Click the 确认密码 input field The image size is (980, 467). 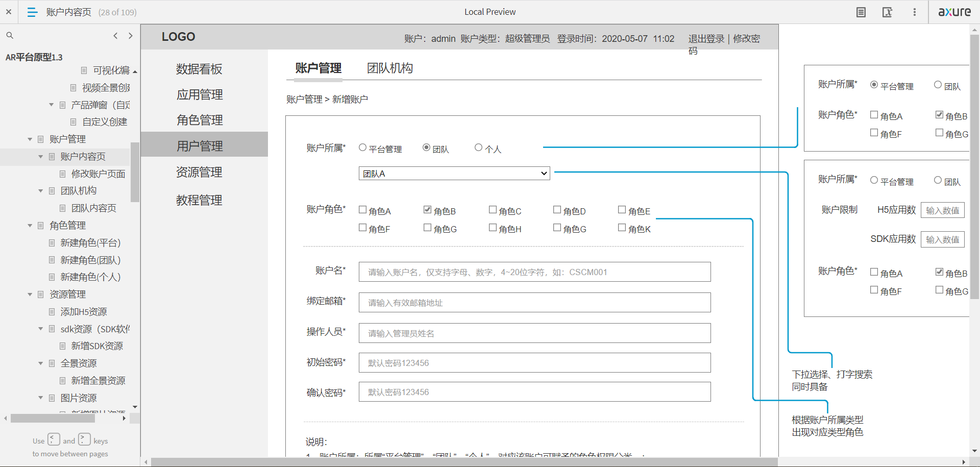click(535, 392)
